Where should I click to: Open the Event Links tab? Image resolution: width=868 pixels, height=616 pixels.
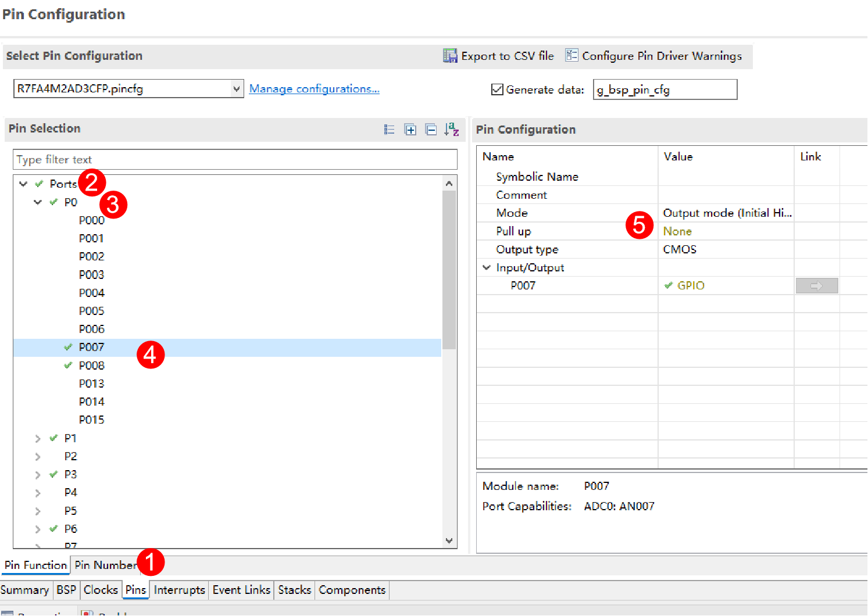point(241,590)
